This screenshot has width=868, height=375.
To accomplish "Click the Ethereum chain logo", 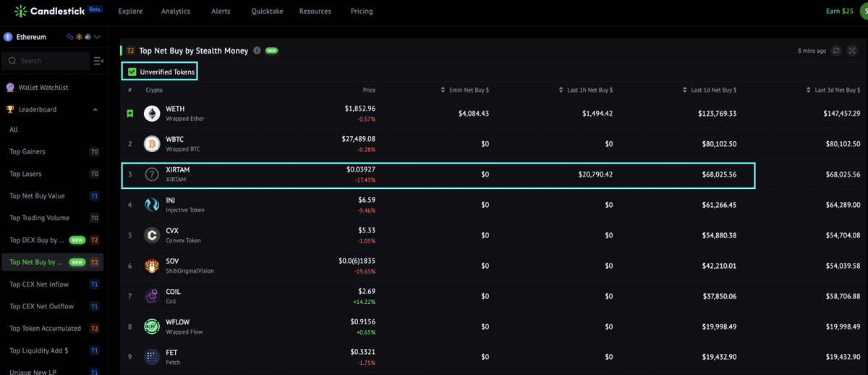I will (8, 36).
